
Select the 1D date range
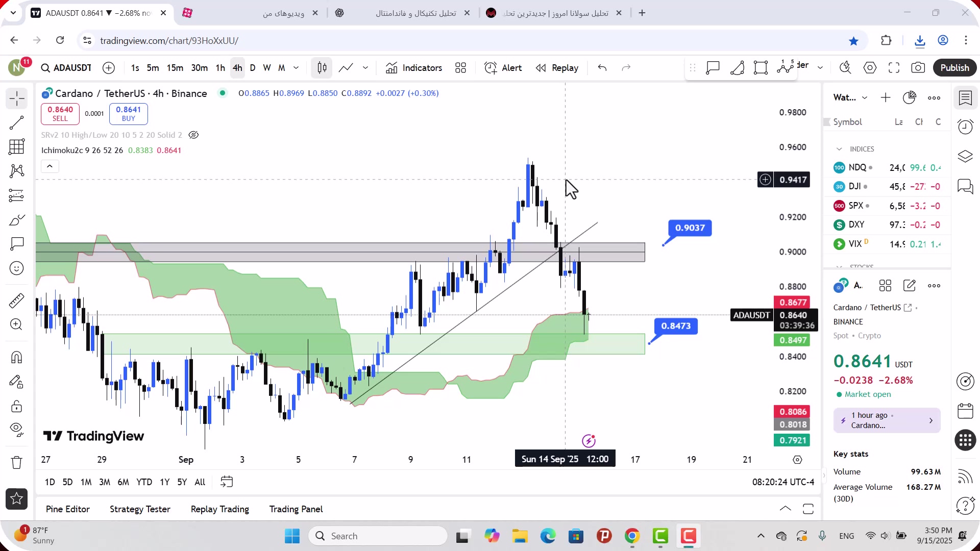50,482
